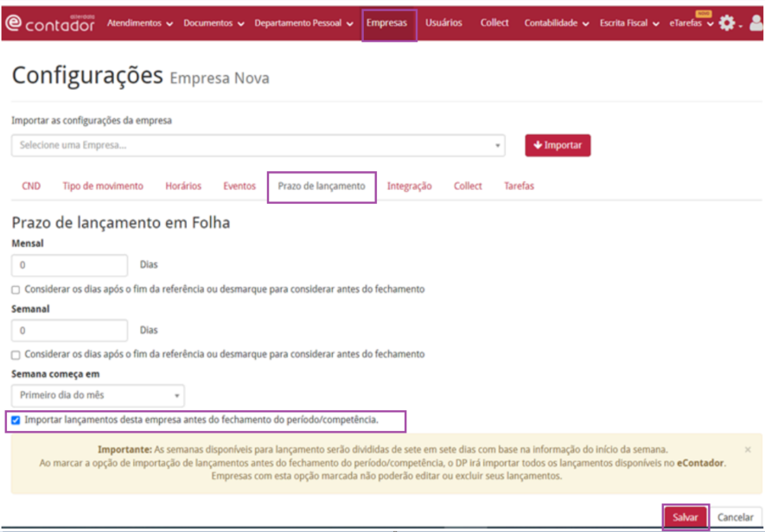The height and width of the screenshot is (532, 765).
Task: Click the Importar button
Action: (558, 145)
